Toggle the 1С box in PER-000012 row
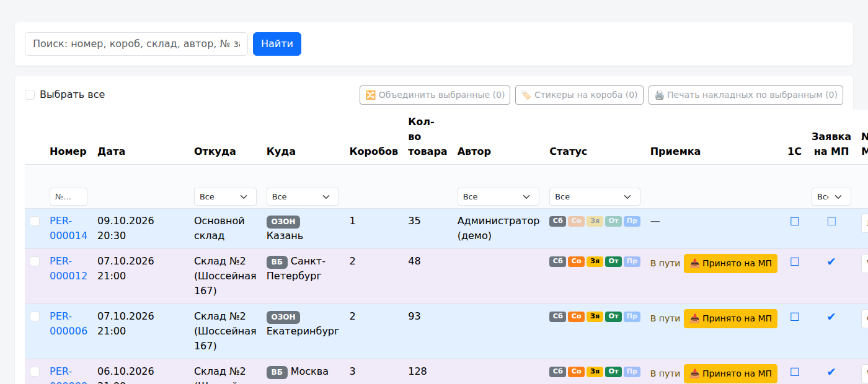The width and height of the screenshot is (868, 384). [795, 261]
